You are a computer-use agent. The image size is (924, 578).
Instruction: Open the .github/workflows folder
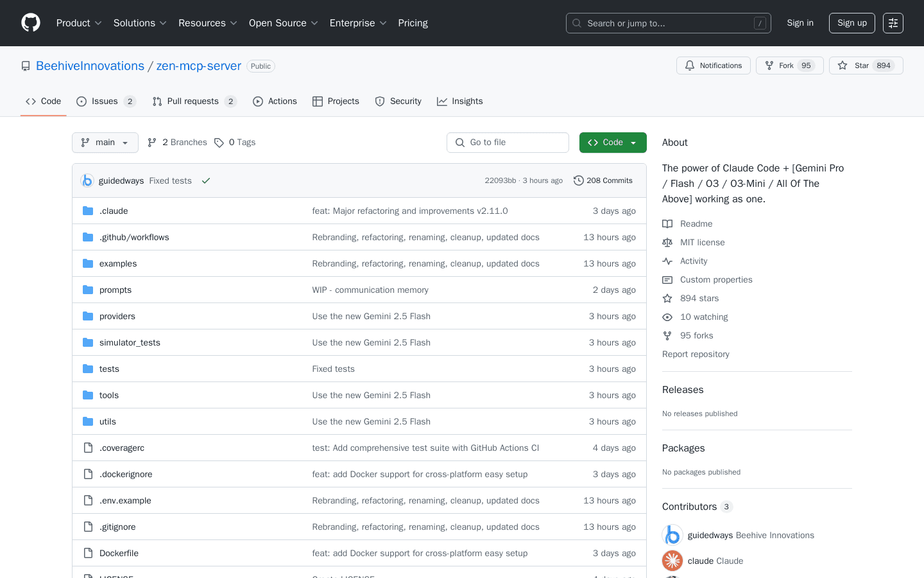click(x=134, y=238)
